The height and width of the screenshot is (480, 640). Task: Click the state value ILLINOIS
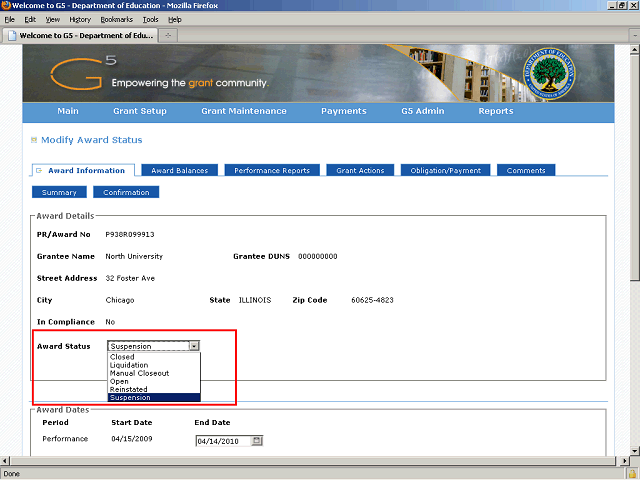(255, 300)
